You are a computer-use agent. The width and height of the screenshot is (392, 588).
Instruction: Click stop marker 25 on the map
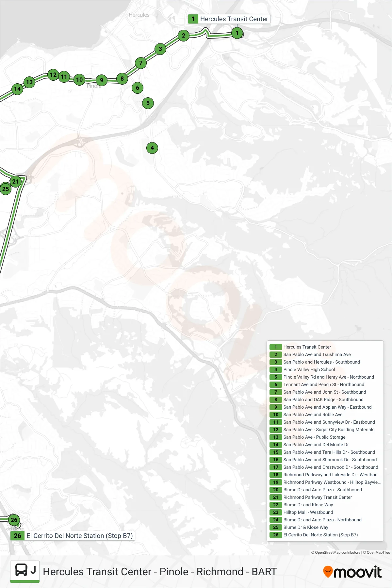[5, 189]
